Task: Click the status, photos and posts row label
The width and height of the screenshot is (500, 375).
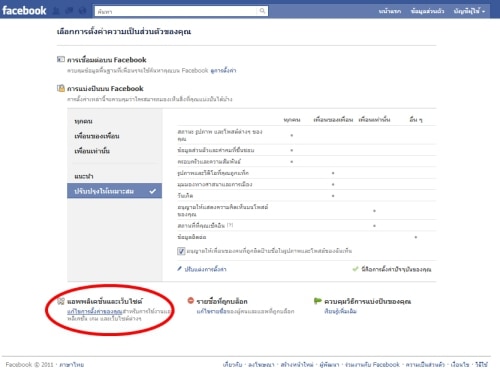Action: click(x=220, y=135)
